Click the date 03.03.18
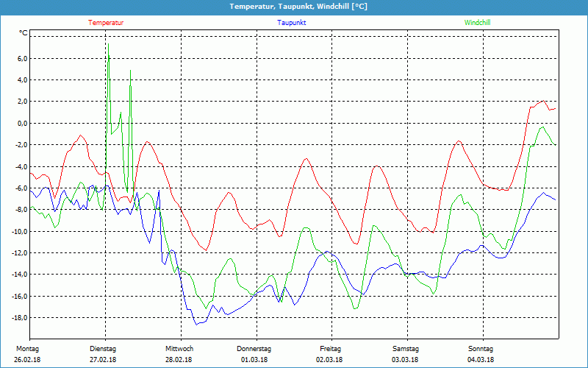The width and height of the screenshot is (588, 368). point(405,360)
